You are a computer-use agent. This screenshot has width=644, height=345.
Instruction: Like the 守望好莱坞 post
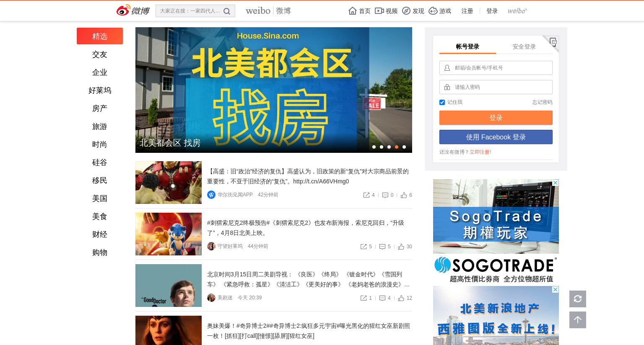point(401,247)
